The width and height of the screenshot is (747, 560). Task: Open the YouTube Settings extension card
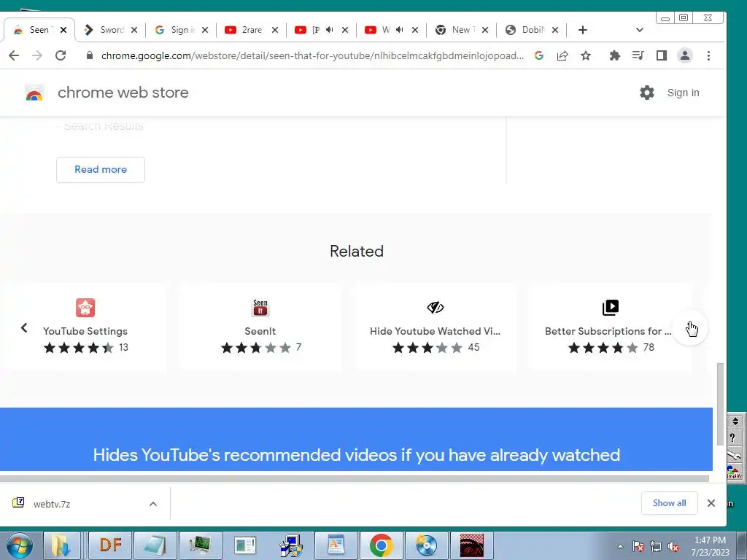(85, 327)
